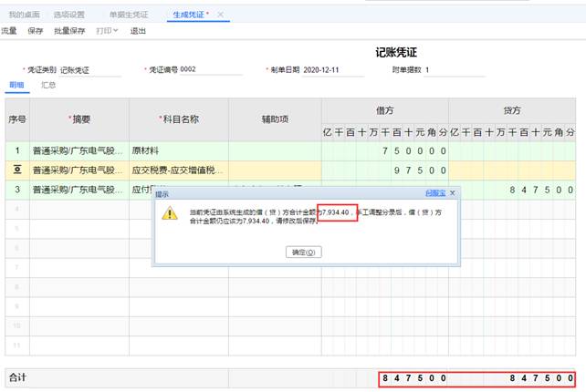Click the 问图宝 link in dialog
Viewport: 586px width, 392px height.
[x=434, y=194]
